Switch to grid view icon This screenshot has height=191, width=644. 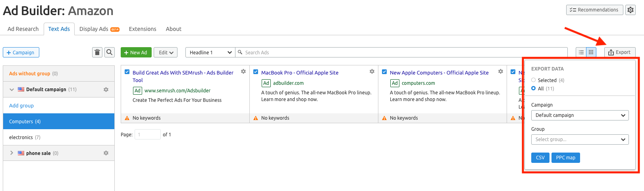591,52
